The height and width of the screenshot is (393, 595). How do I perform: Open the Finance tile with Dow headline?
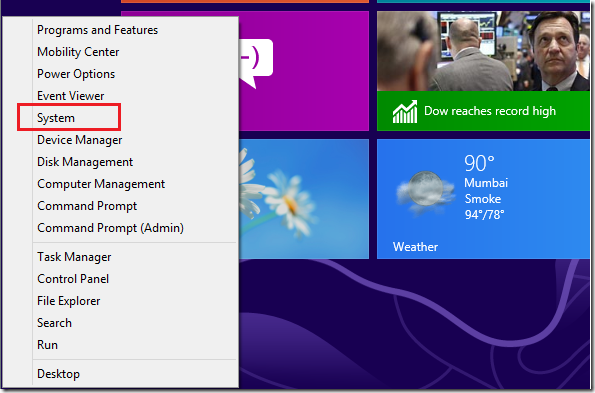pos(483,71)
